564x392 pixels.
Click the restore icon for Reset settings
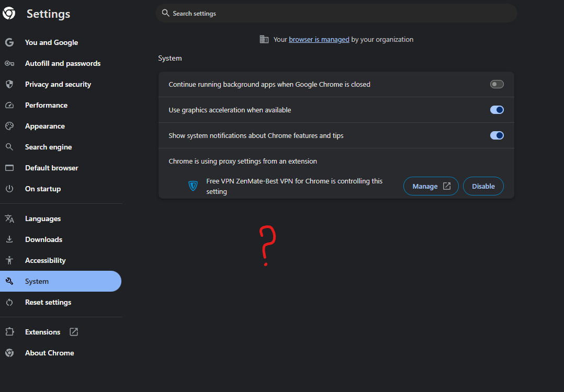pos(9,302)
